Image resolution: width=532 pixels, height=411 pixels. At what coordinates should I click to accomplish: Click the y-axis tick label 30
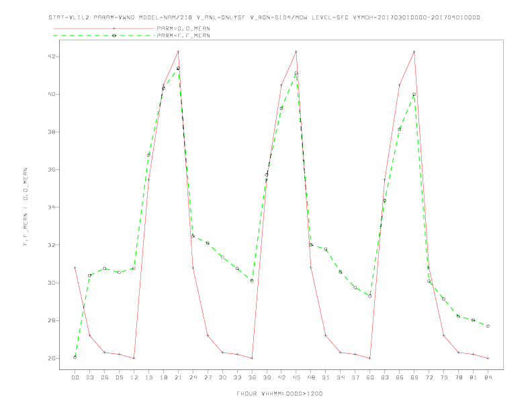(x=51, y=283)
